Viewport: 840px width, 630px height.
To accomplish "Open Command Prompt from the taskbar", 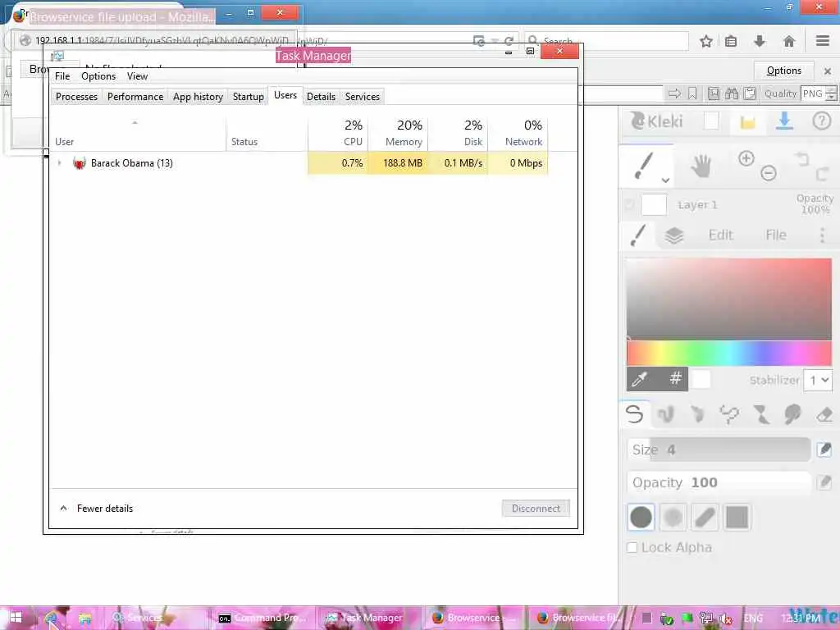I will [262, 618].
